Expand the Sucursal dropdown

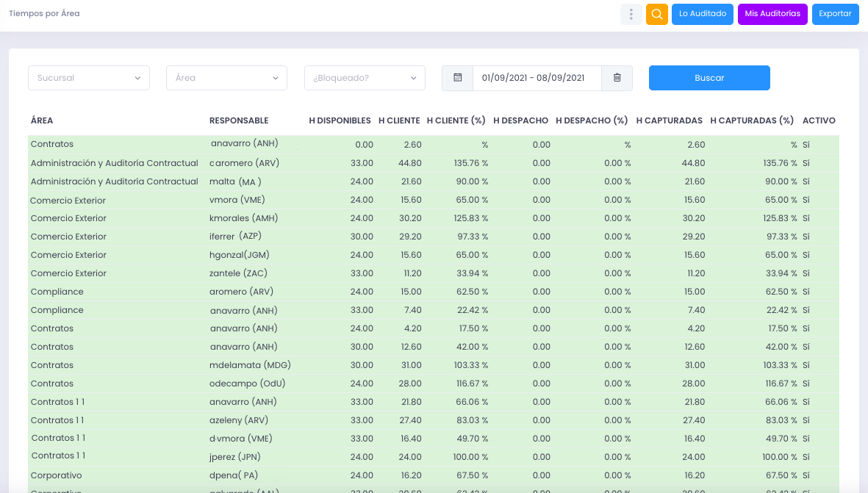pos(89,78)
